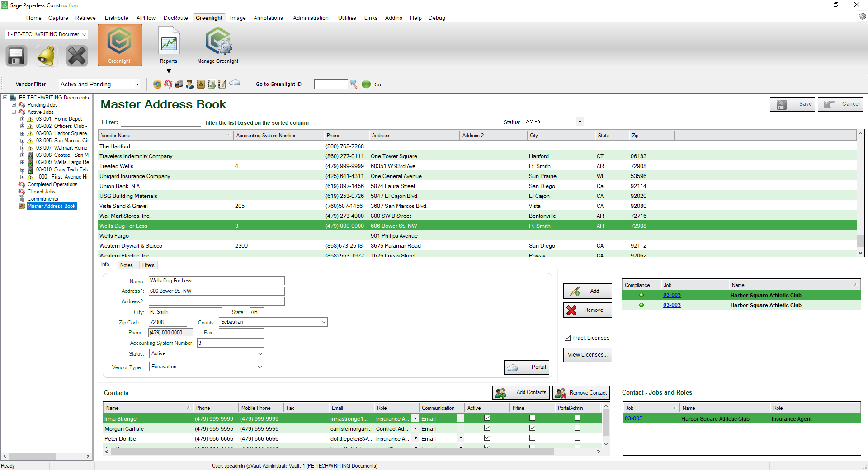This screenshot has height=470, width=868.
Task: Click the Go to Greenlight ID field
Action: [331, 84]
